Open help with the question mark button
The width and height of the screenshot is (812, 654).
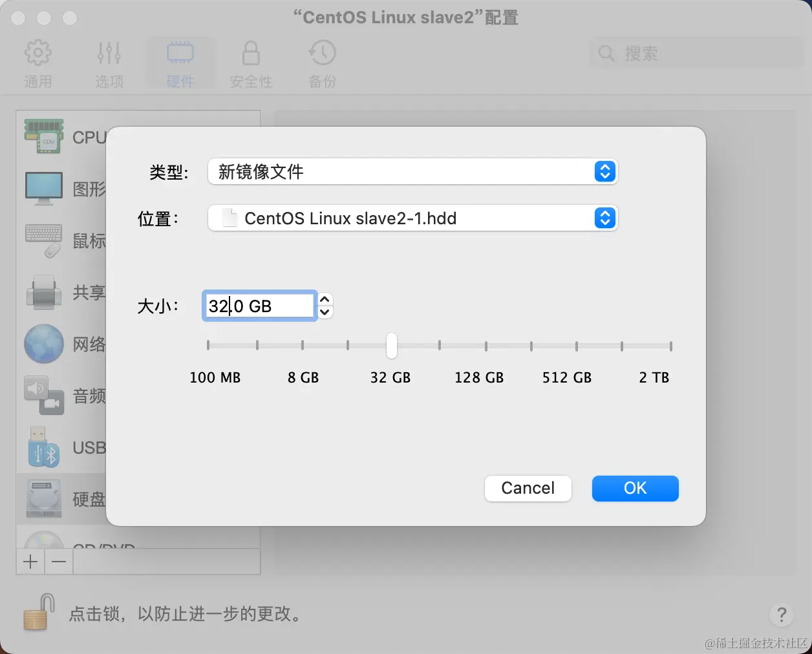782,615
